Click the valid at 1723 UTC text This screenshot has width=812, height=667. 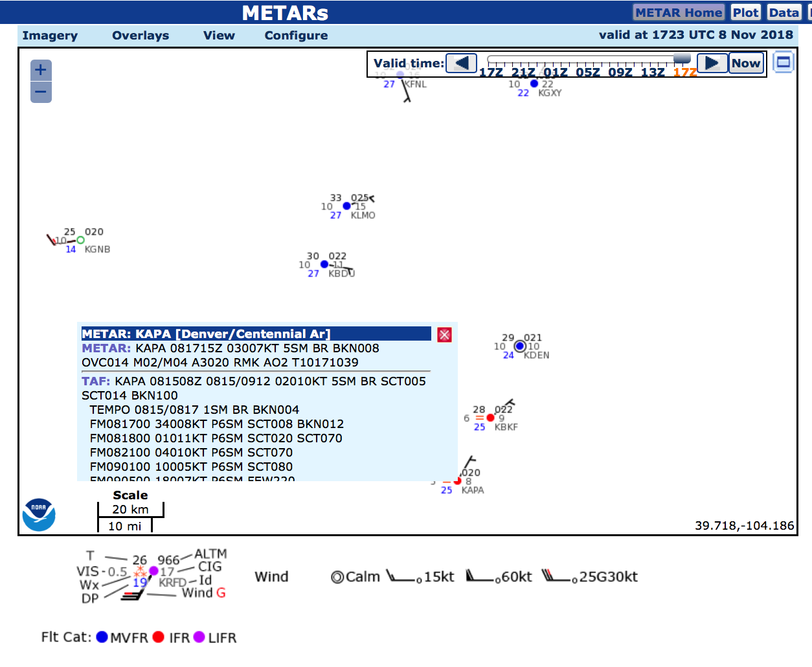coord(695,35)
